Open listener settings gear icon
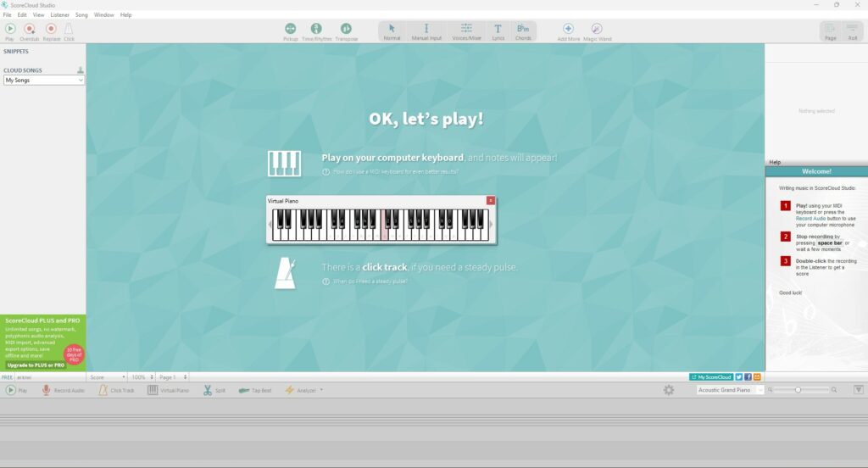This screenshot has height=468, width=868. (669, 390)
